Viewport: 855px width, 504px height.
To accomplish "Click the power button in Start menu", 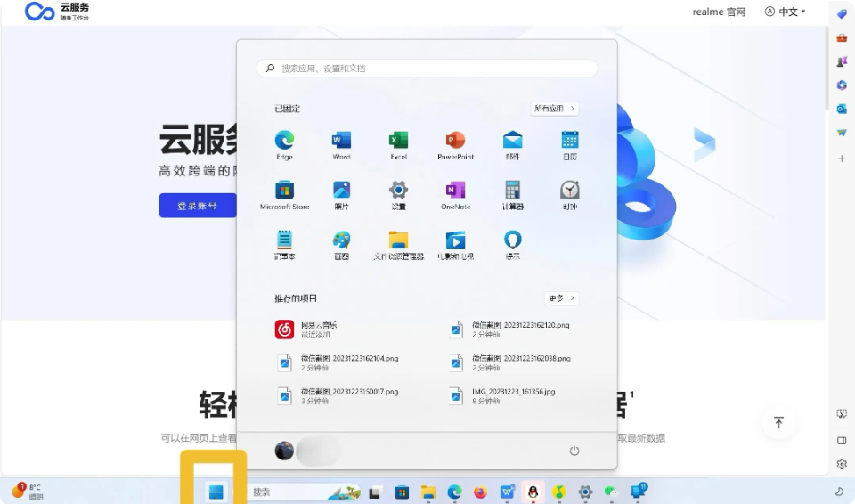I will click(574, 451).
